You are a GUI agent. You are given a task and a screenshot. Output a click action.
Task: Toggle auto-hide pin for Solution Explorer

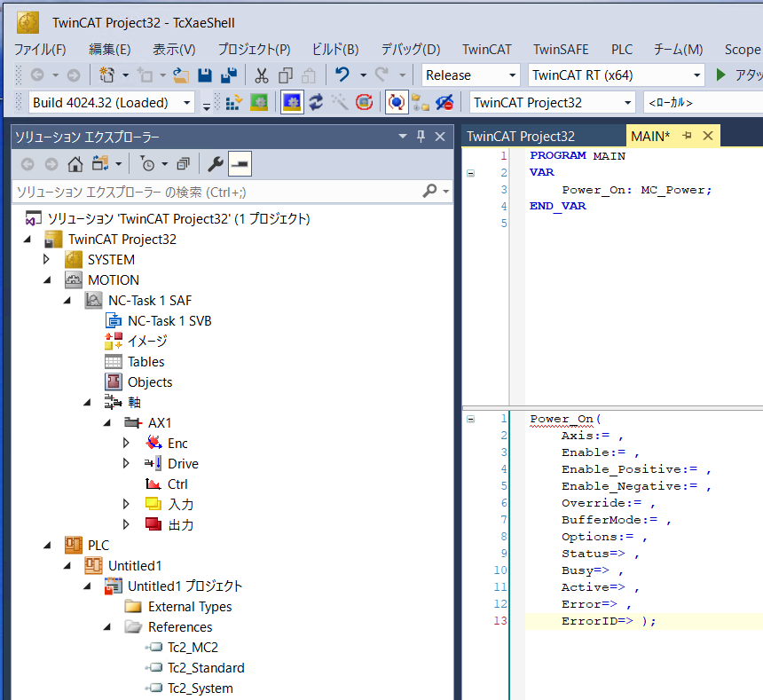(421, 136)
